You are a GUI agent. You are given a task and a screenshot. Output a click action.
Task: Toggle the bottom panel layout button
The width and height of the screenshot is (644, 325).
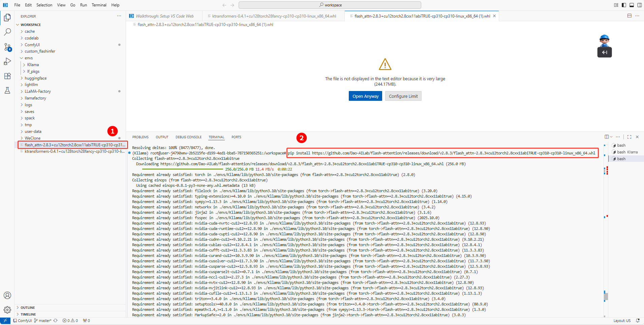click(x=632, y=5)
